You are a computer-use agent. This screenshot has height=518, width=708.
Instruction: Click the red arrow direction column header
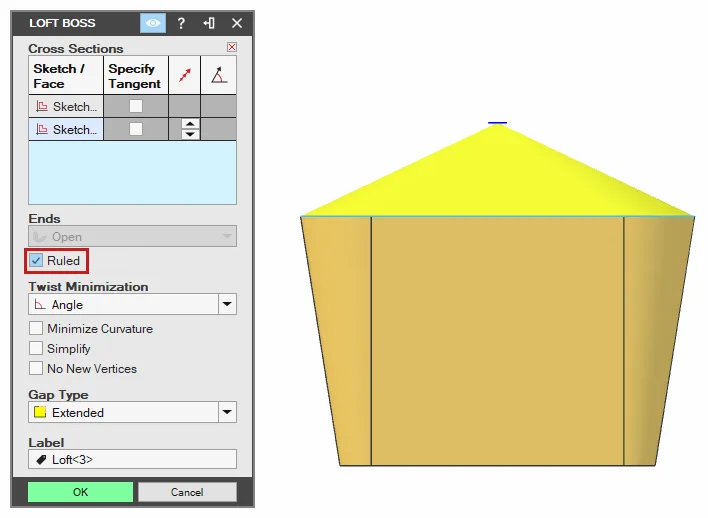coord(185,75)
